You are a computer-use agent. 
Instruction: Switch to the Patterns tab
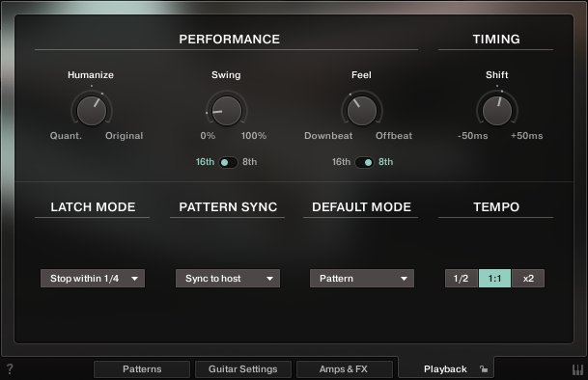pyautogui.click(x=142, y=369)
